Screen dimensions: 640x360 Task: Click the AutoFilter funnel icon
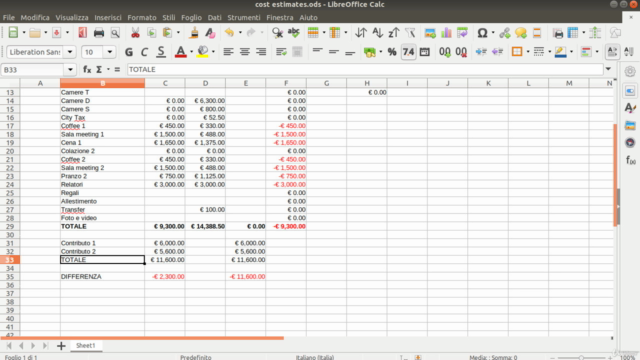click(410, 33)
